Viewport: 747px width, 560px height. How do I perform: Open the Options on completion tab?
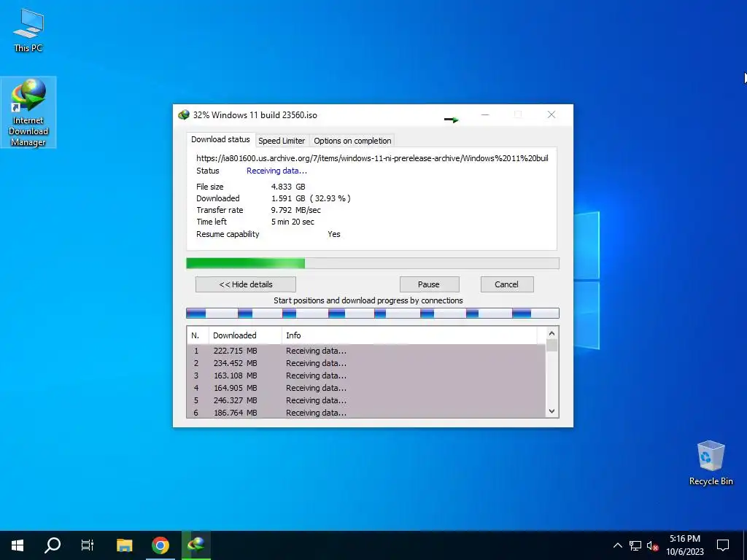tap(352, 141)
